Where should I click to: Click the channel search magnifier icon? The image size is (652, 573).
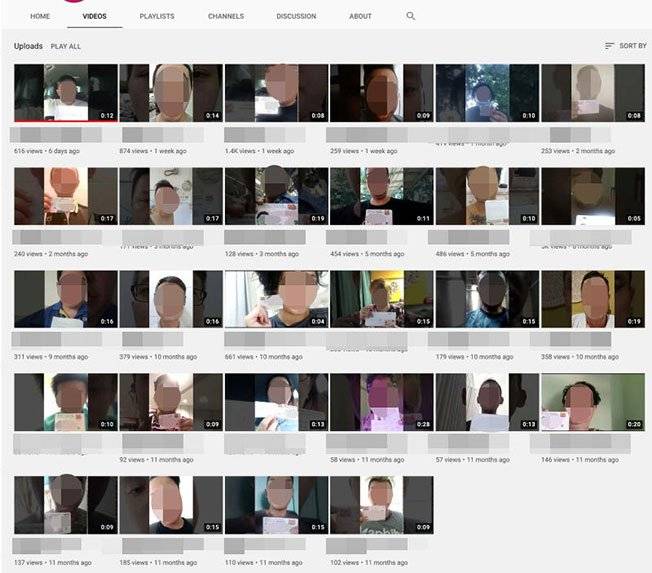(x=411, y=16)
